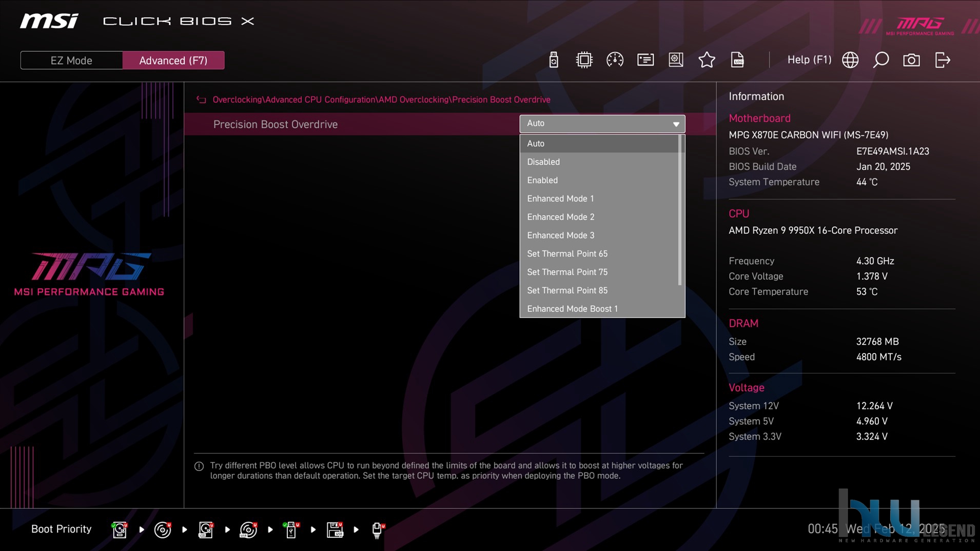The width and height of the screenshot is (980, 551).
Task: Click the Precision Boost Overdrive setting label
Action: 275,124
